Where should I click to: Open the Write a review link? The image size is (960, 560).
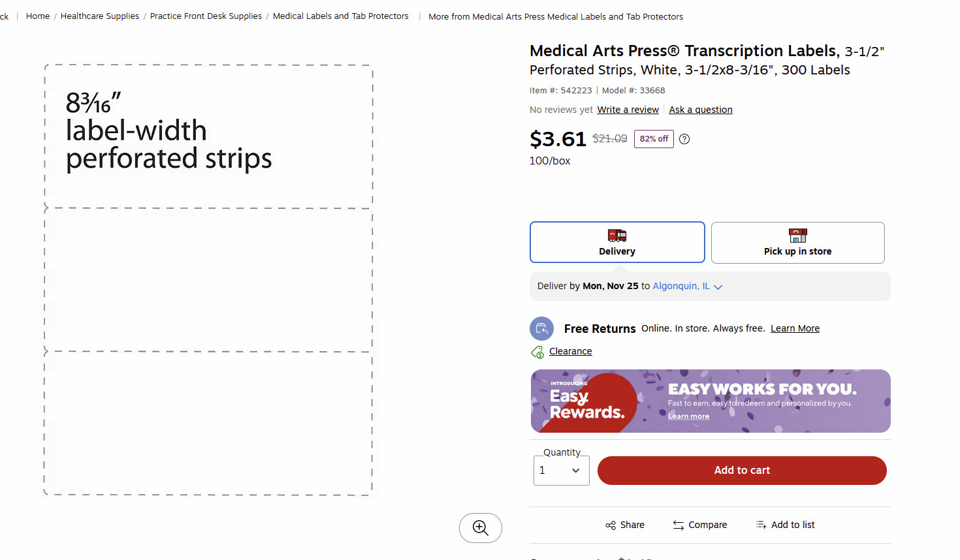(628, 110)
